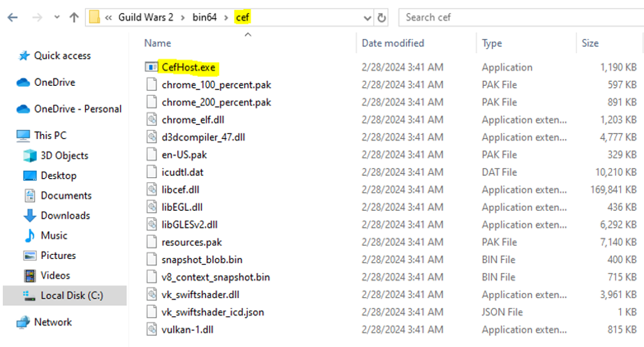Navigate to bin64 breadcrumb
The width and height of the screenshot is (644, 347).
[204, 17]
